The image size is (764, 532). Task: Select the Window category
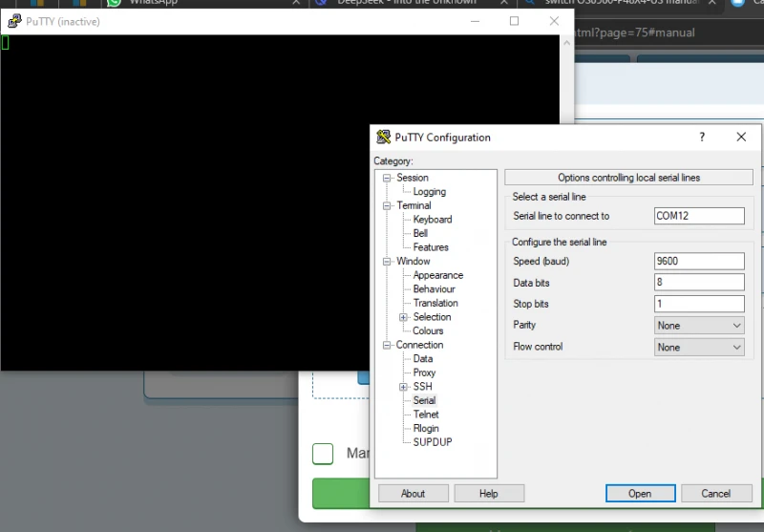tap(414, 261)
